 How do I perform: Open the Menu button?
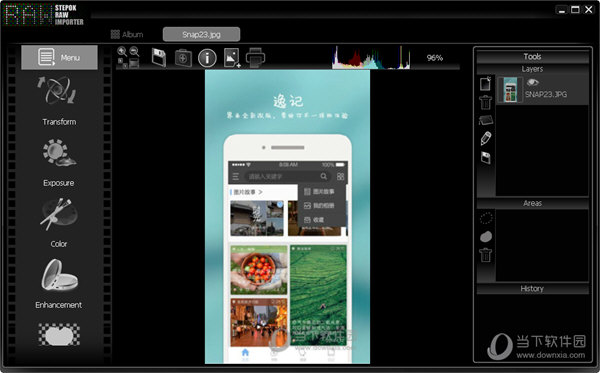pyautogui.click(x=59, y=57)
